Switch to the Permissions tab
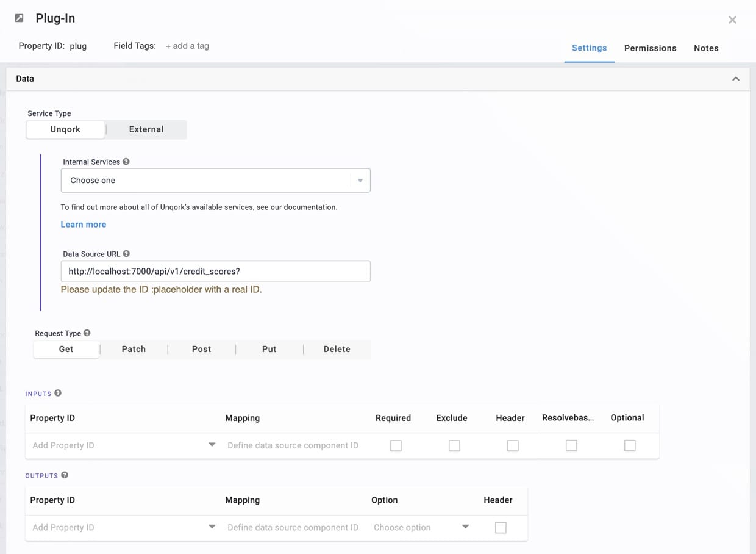 (x=650, y=48)
